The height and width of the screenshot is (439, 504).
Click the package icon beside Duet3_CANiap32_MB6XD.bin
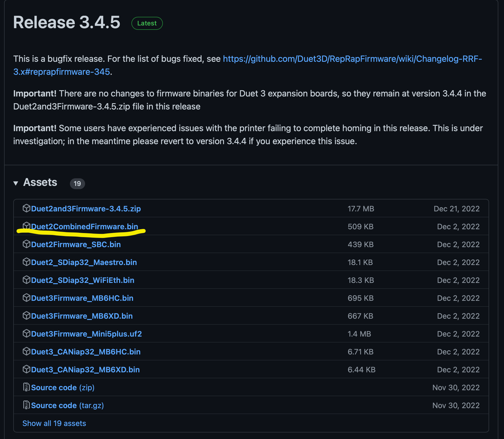point(26,369)
